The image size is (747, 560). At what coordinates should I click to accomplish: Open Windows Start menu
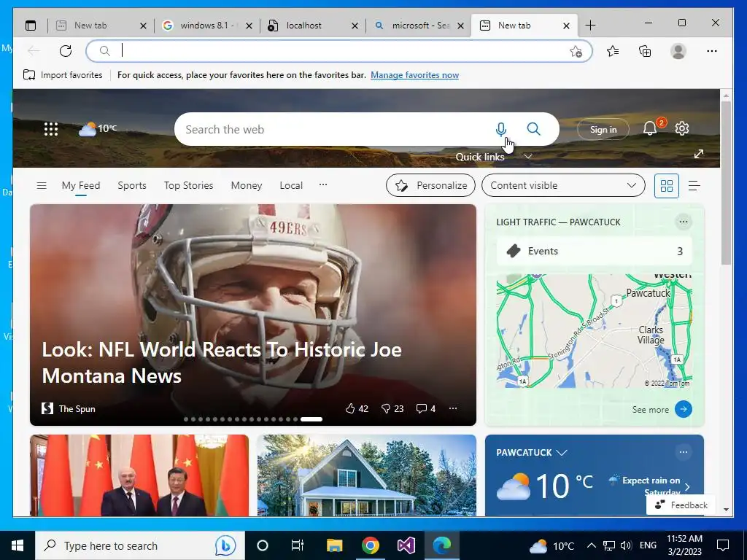coord(18,545)
